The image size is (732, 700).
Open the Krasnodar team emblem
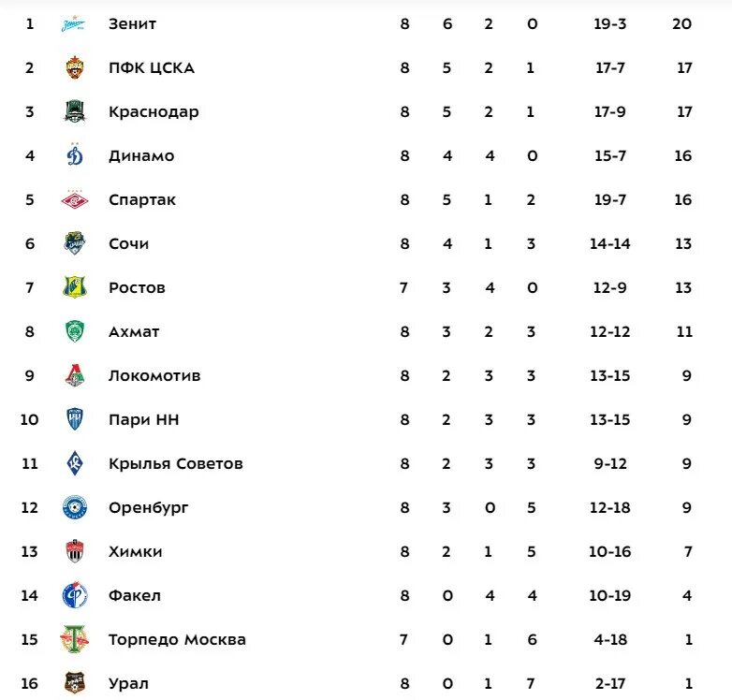pos(74,111)
